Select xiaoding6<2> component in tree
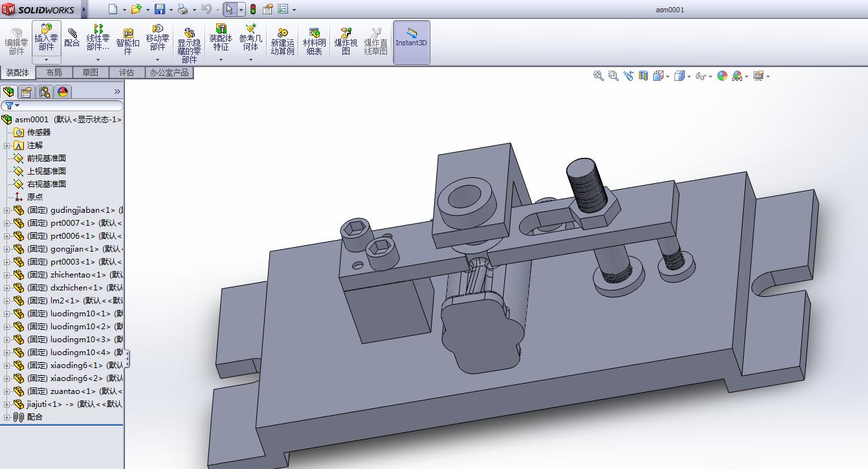The height and width of the screenshot is (469, 868). point(75,378)
